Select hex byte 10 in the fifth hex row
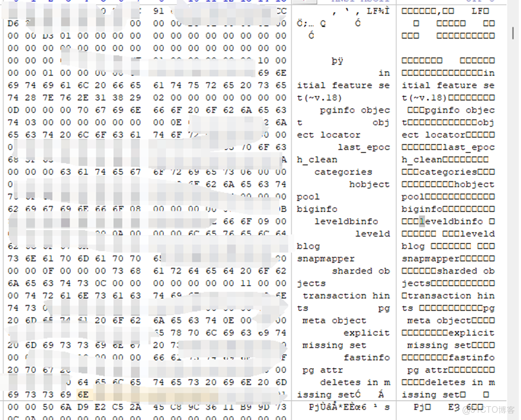Viewport: 521px width, 420px height. pos(263,60)
